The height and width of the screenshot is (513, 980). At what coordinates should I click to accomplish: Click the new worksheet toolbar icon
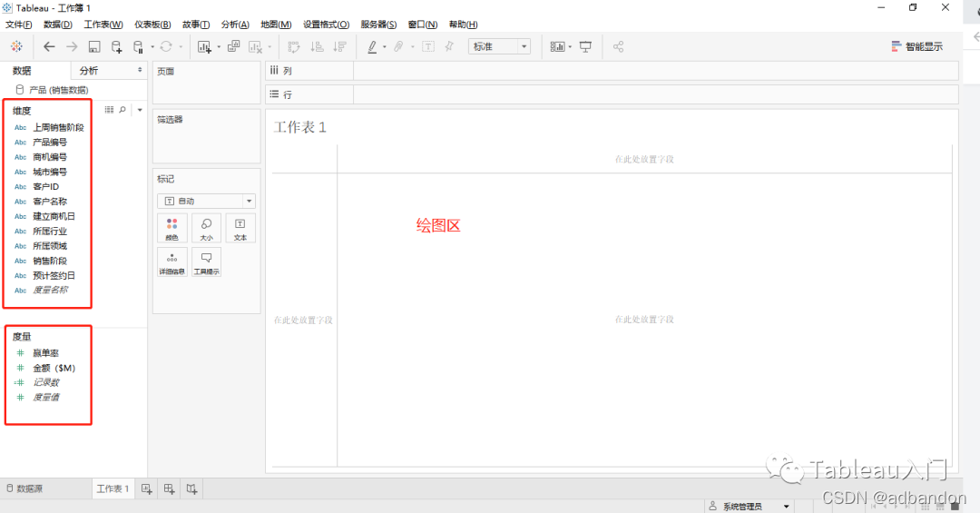204,46
